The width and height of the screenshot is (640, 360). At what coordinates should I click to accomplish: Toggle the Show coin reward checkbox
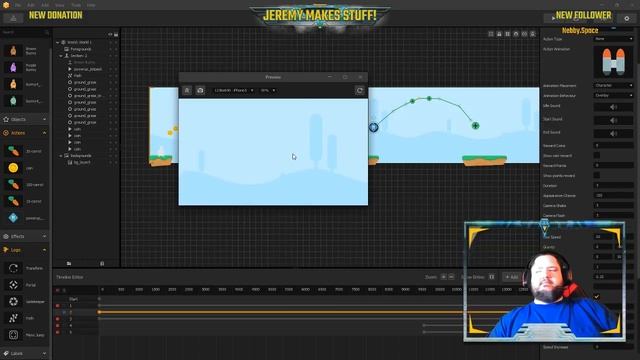597,155
